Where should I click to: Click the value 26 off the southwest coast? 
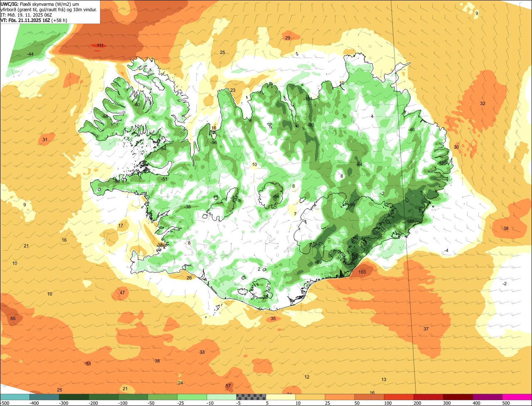point(189,278)
